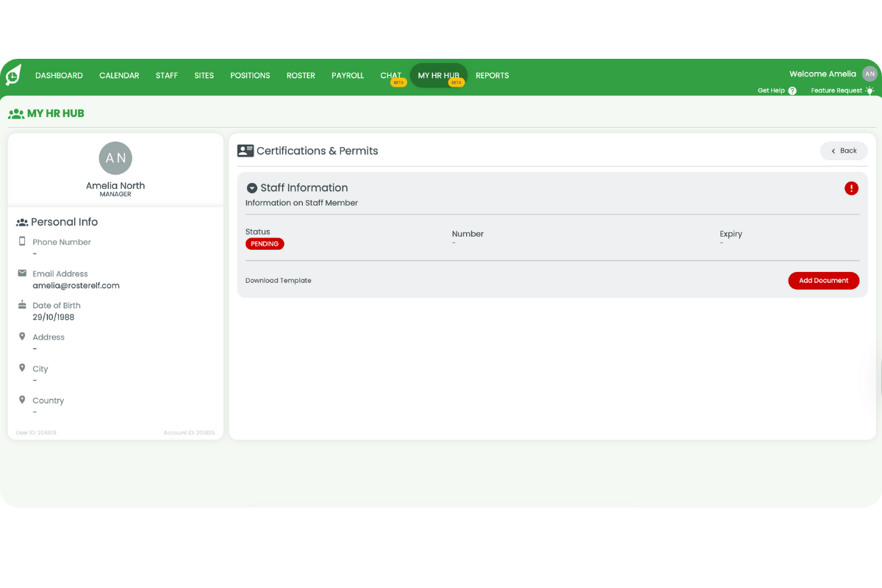Open the Dashboard menu item
Image resolution: width=882 pixels, height=588 pixels.
(x=59, y=75)
